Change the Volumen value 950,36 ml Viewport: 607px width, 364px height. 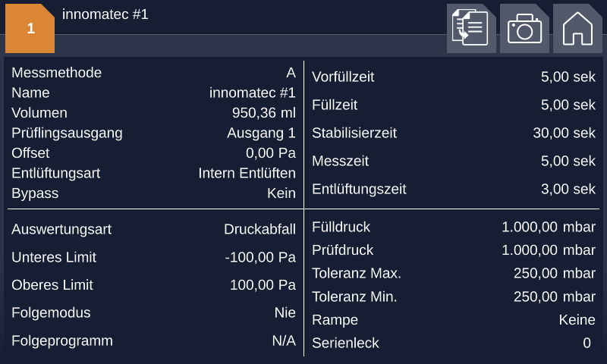263,113
